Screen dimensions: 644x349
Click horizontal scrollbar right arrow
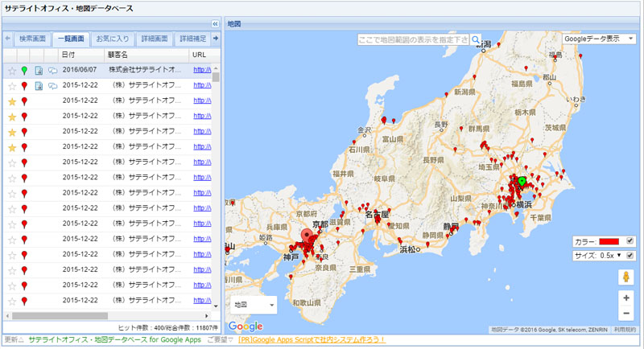pyautogui.click(x=207, y=316)
